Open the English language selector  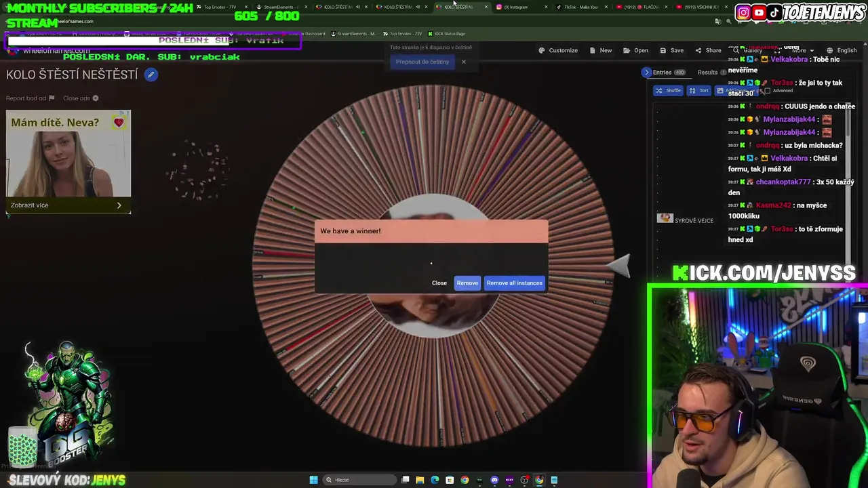(x=842, y=50)
